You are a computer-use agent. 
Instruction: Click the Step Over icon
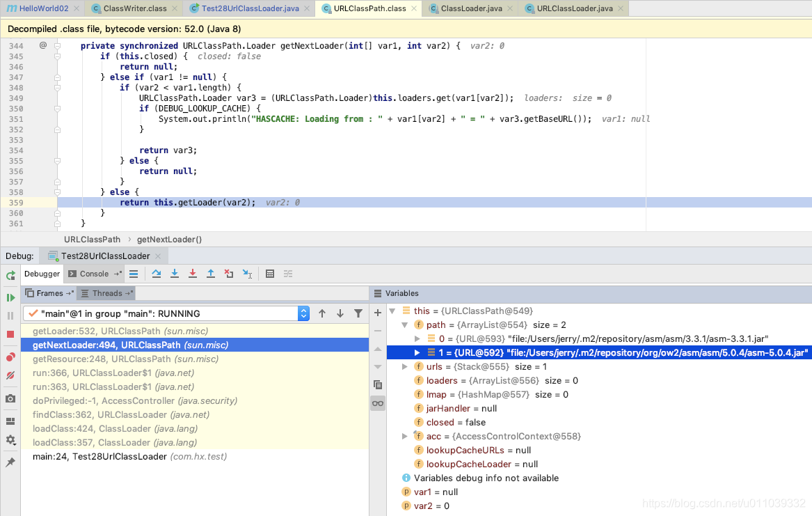[156, 274]
